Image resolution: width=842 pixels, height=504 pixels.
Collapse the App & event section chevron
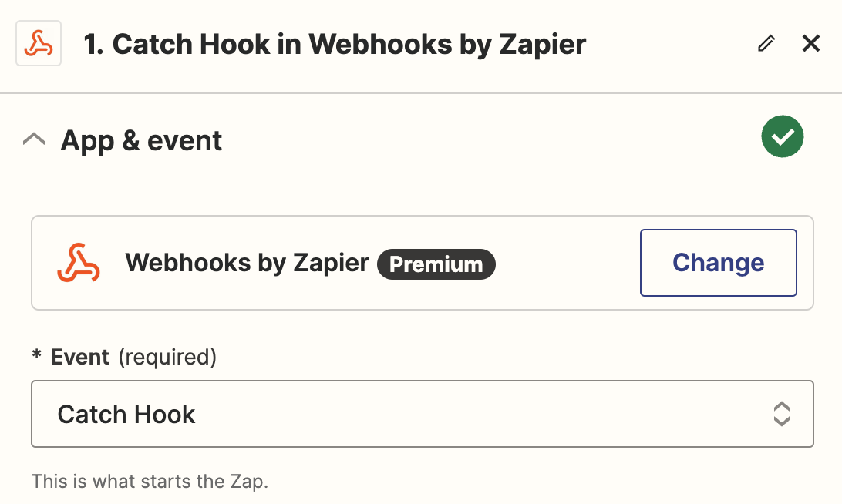(34, 140)
